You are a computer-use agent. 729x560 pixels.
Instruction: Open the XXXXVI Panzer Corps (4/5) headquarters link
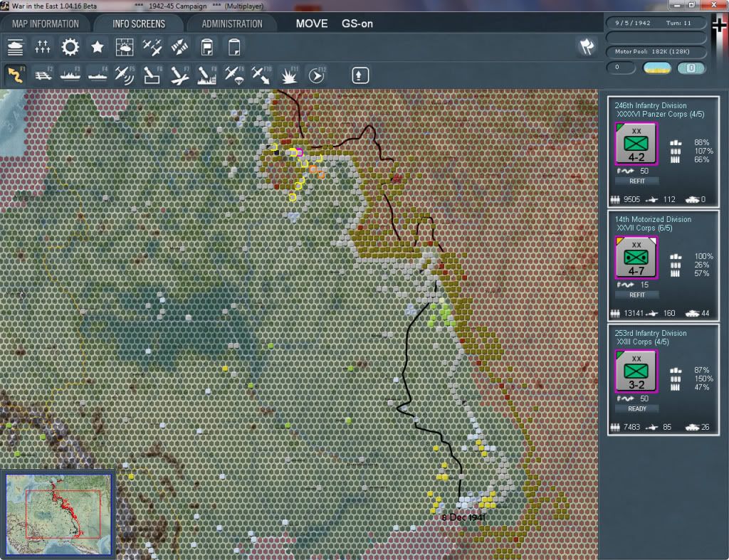coord(660,115)
